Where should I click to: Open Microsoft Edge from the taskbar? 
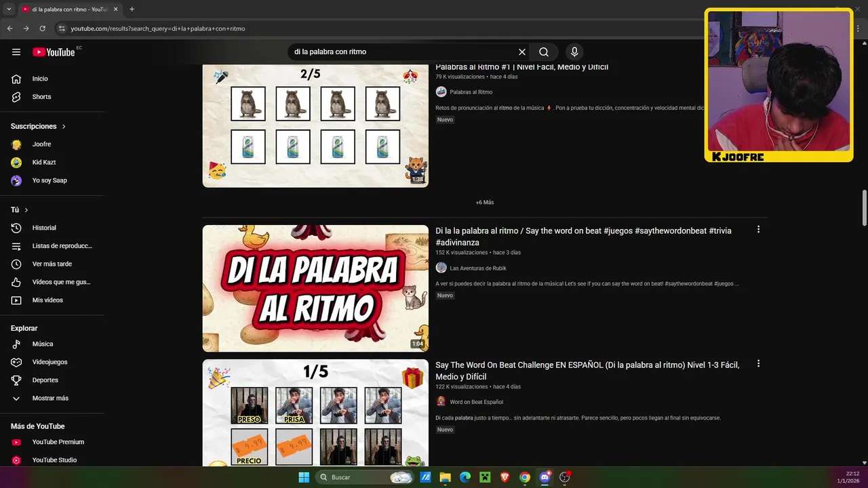pos(465,477)
